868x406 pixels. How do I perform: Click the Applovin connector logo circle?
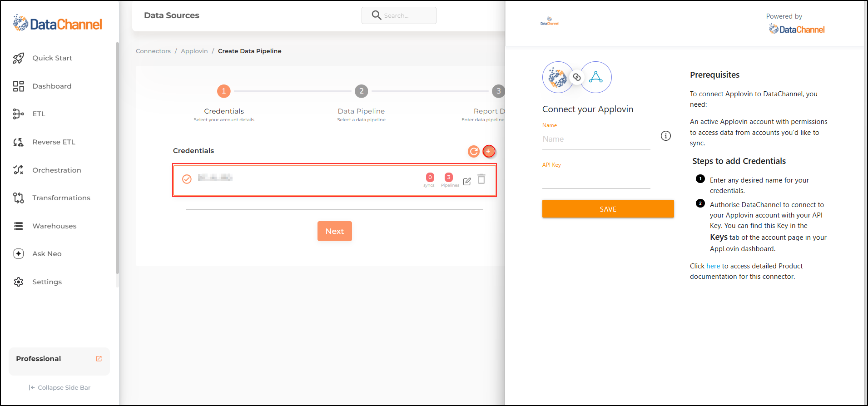pyautogui.click(x=596, y=77)
